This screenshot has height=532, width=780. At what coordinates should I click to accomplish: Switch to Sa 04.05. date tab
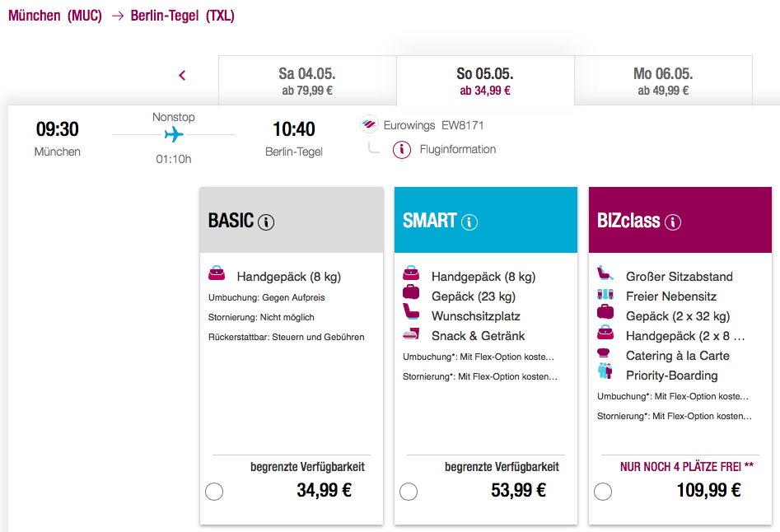(306, 81)
